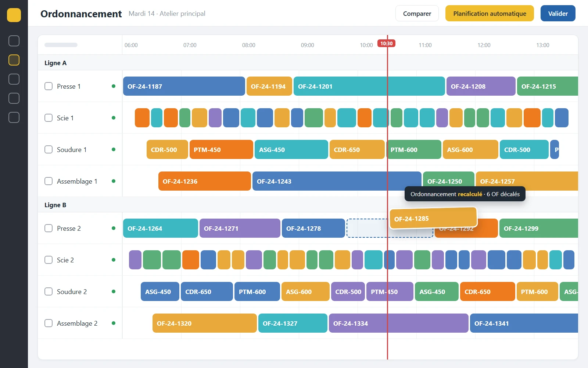Click the yellow app logo in the sidebar
This screenshot has height=368, width=588.
(14, 15)
